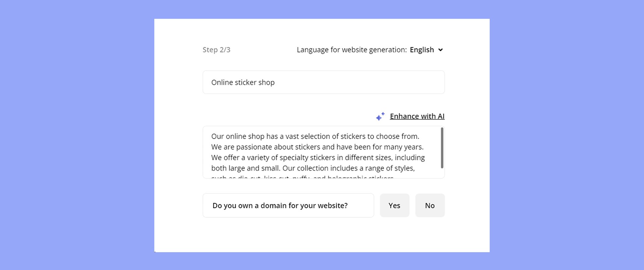This screenshot has width=644, height=270.
Task: Click the chevron next to English
Action: (x=440, y=49)
